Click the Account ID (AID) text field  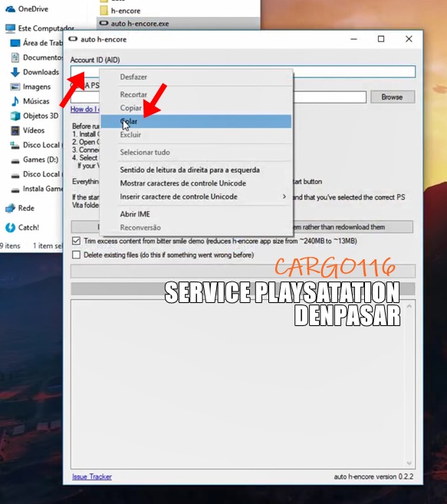point(243,71)
